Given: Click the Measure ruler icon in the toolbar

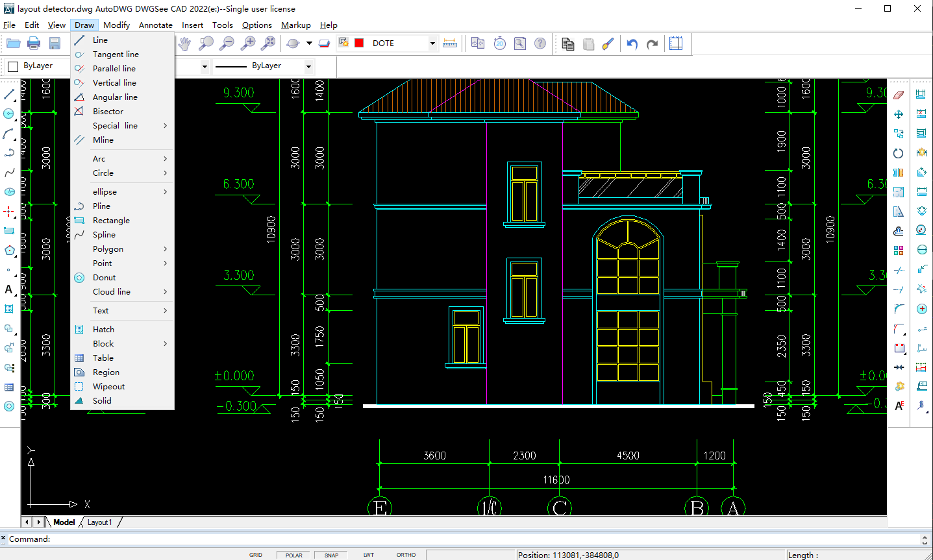Looking at the screenshot, I should coord(449,43).
